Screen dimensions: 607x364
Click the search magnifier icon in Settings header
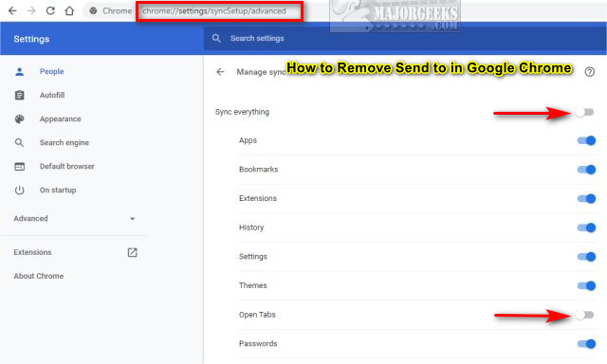216,38
